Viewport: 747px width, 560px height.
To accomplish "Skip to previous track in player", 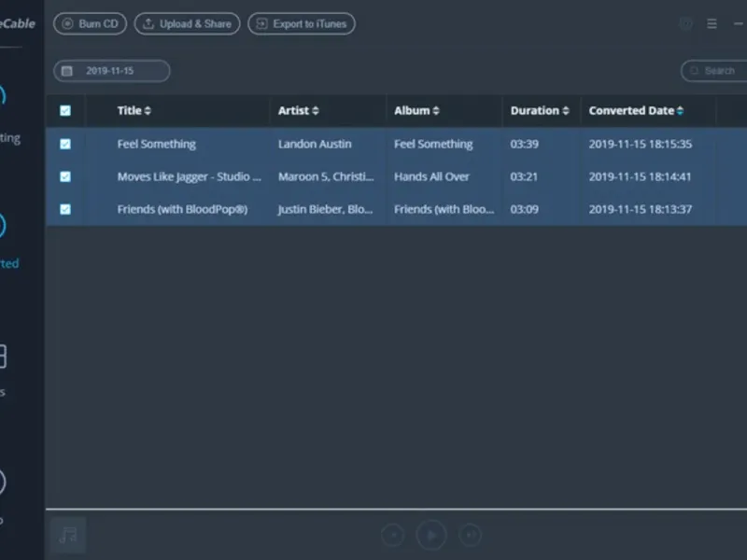I will [393, 535].
